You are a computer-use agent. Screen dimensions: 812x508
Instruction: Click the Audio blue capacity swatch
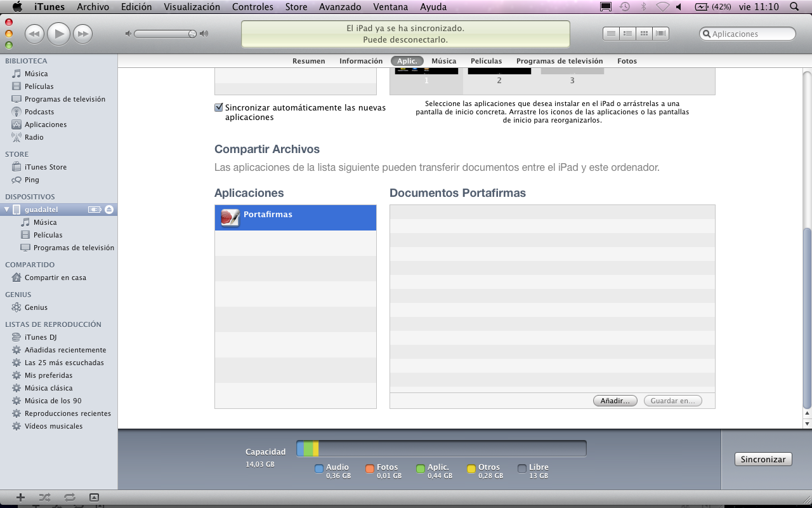click(x=319, y=469)
